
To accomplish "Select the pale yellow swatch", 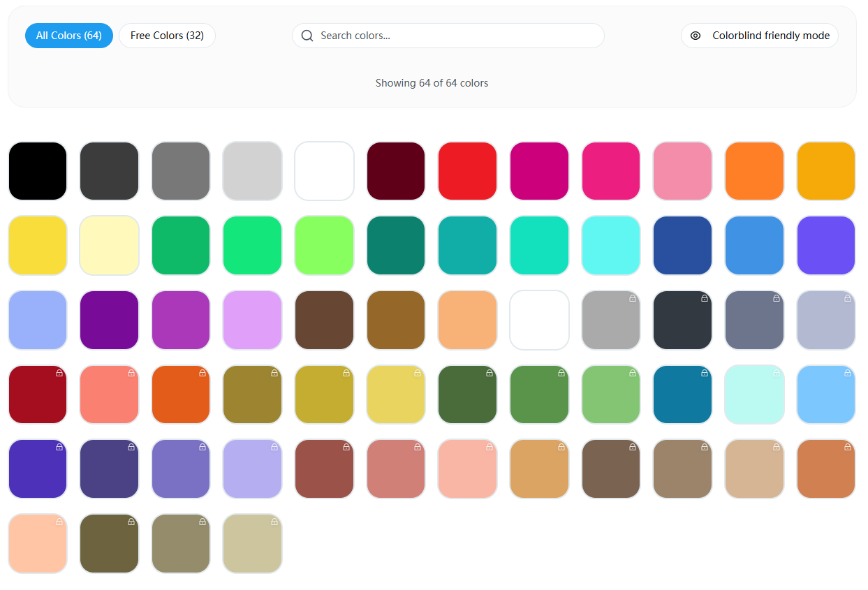I will click(109, 245).
